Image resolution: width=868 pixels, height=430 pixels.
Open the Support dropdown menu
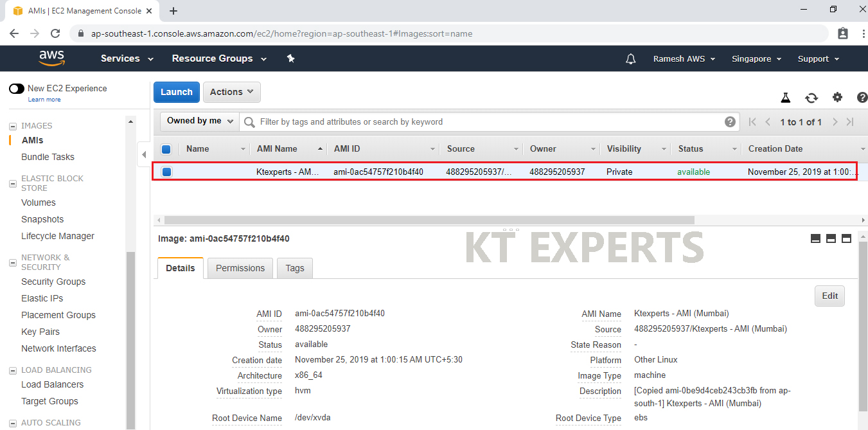click(x=819, y=59)
